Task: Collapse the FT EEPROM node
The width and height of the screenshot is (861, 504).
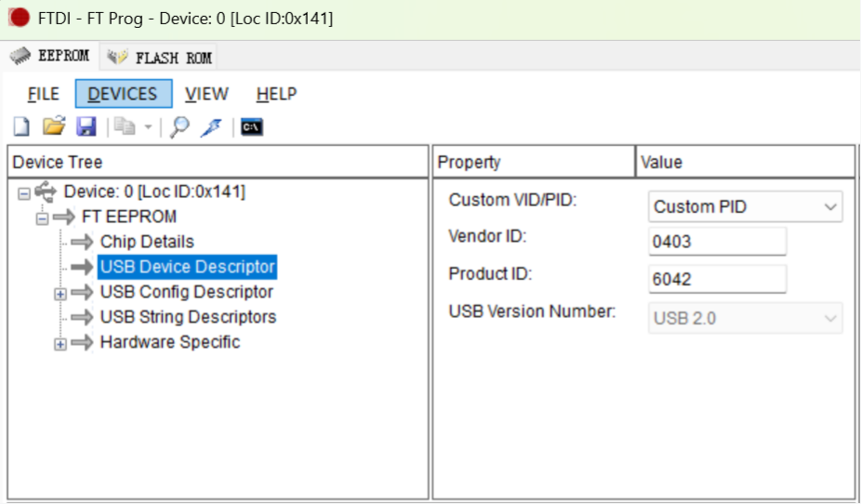Action: (x=42, y=219)
